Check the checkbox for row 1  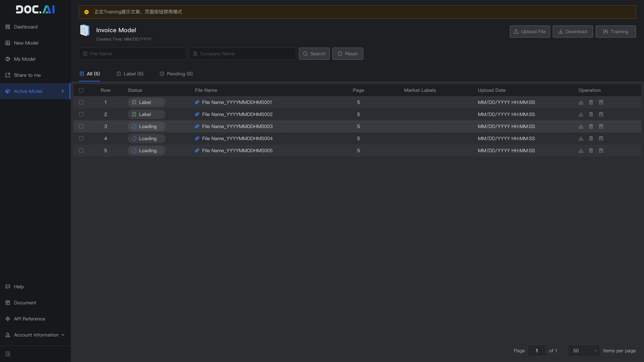[81, 102]
